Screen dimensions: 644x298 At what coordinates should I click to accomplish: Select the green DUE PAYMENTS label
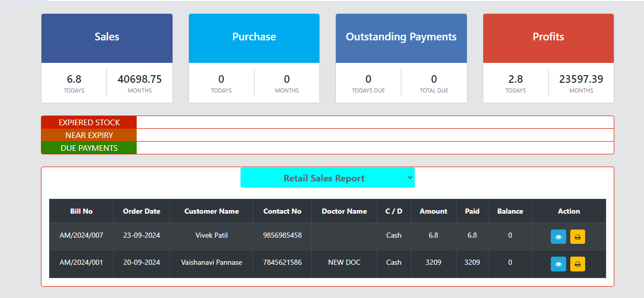89,148
